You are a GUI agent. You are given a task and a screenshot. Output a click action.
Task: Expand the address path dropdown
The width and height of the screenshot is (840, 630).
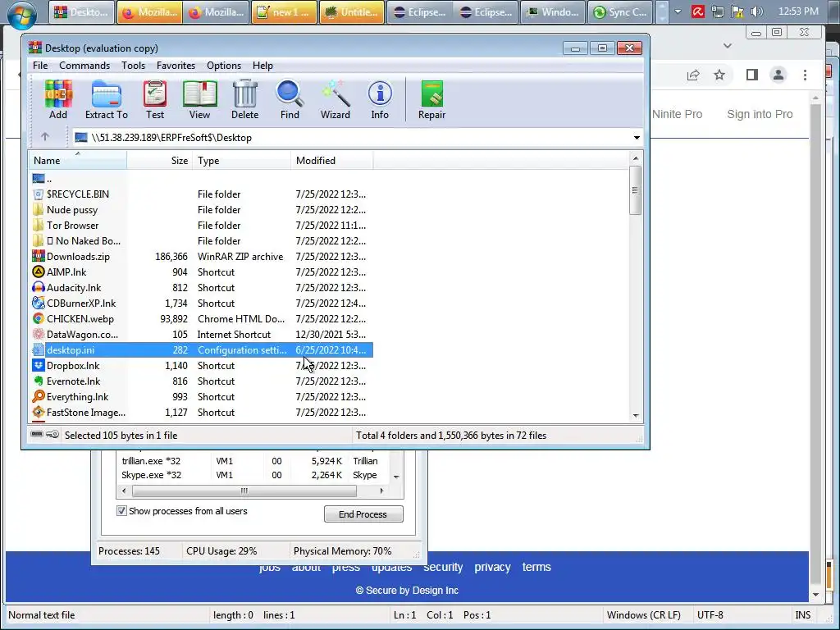(x=637, y=138)
